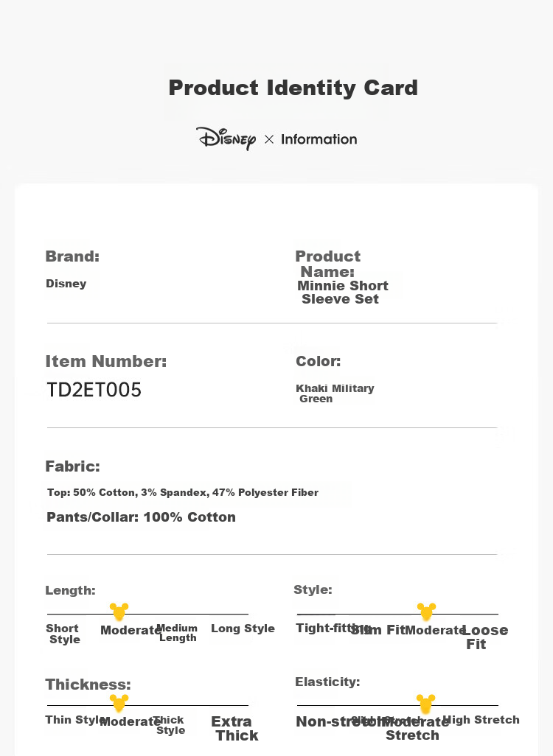
Task: Click the Khaki Military Green color text
Action: [x=335, y=393]
